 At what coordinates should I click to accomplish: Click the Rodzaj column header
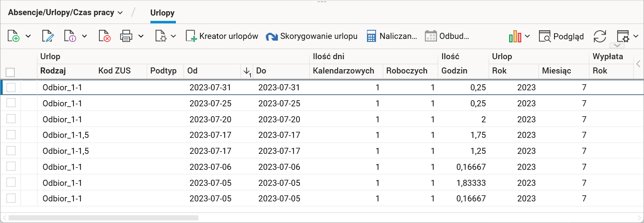52,71
